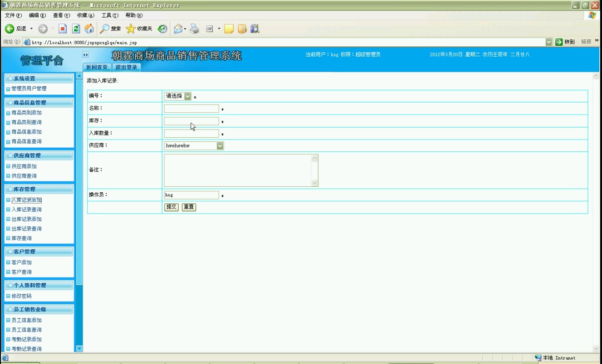Open the address bar history dropdown
Image resolution: width=602 pixels, height=364 pixels.
pos(549,42)
